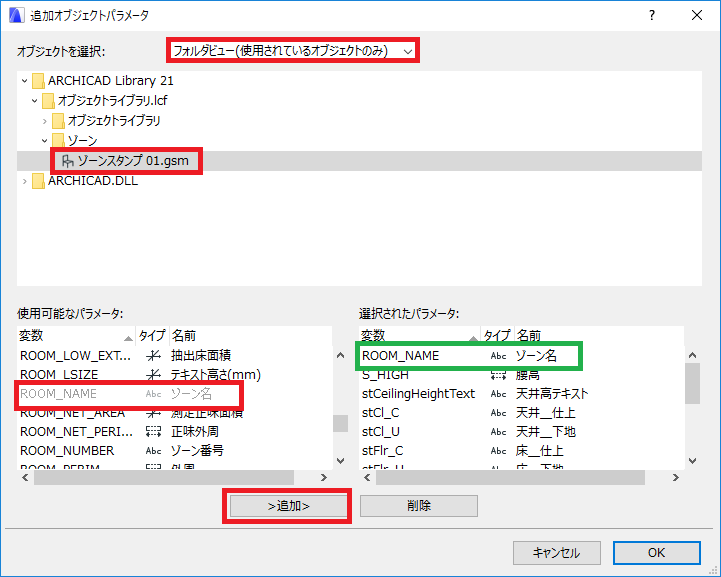
Task: Select ROOM_LOW_EXT... available parameter row
Action: [175, 355]
